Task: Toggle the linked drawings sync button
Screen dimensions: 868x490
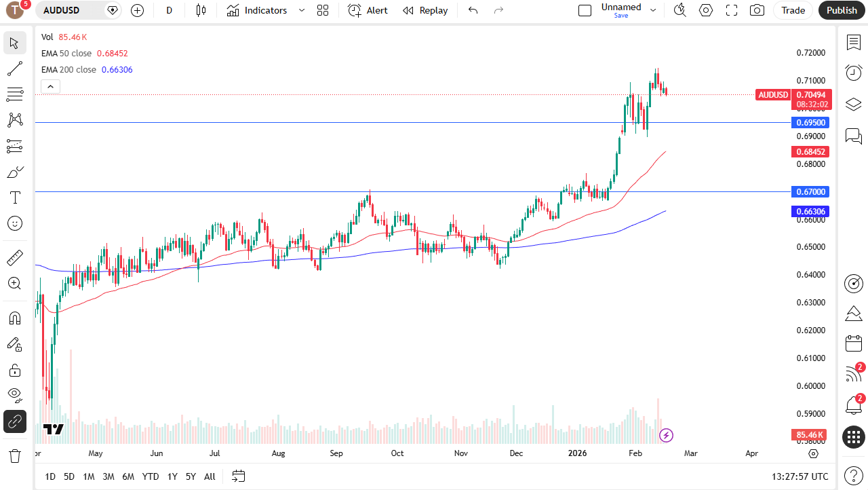Action: pyautogui.click(x=15, y=421)
